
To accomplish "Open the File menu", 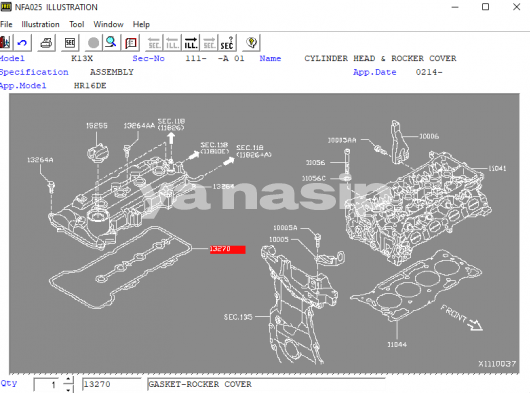I will click(x=6, y=24).
